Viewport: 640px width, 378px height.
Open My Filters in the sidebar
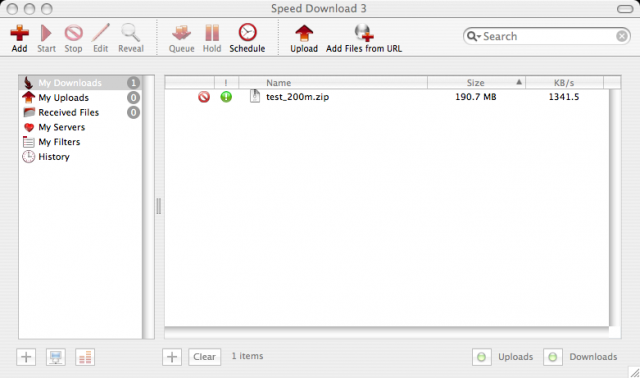[x=80, y=142]
